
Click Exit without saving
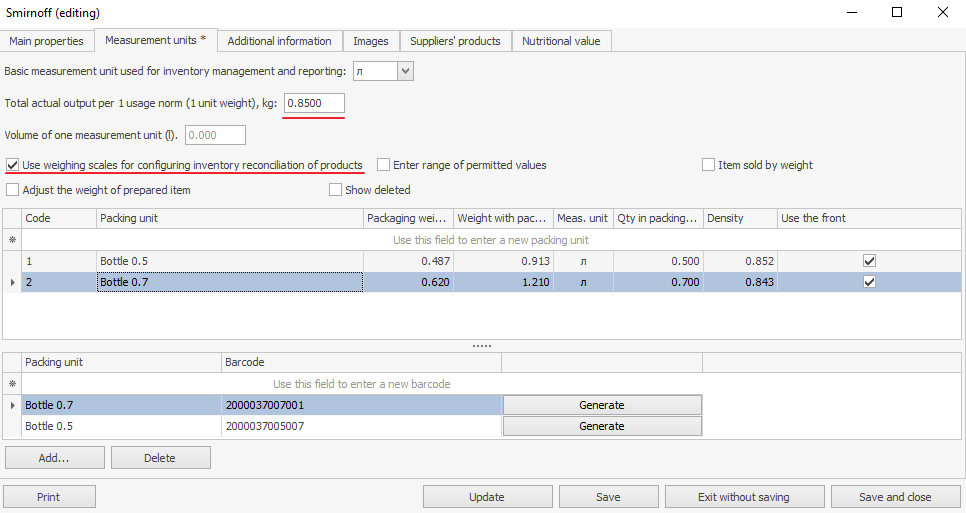[744, 497]
